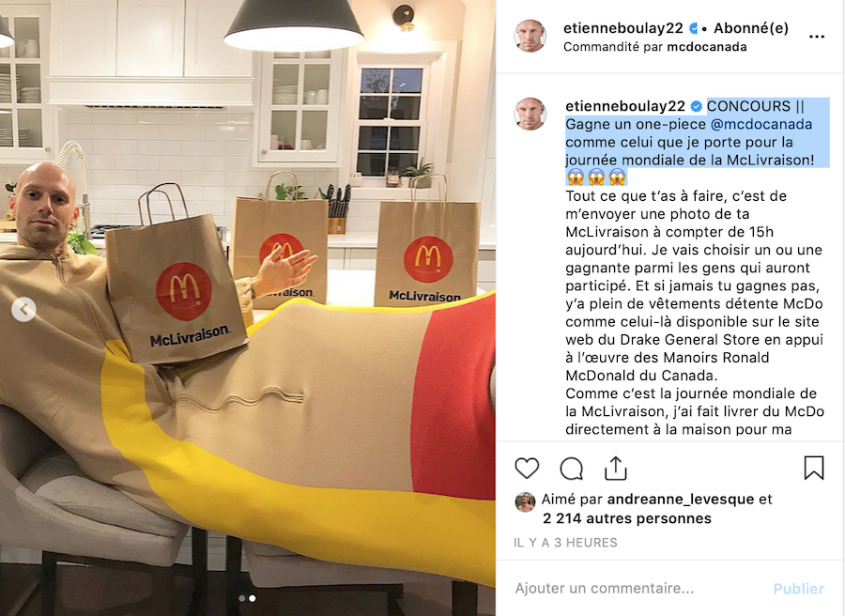The width and height of the screenshot is (845, 616).
Task: Show the 2 214 autres personnes list
Action: click(627, 518)
